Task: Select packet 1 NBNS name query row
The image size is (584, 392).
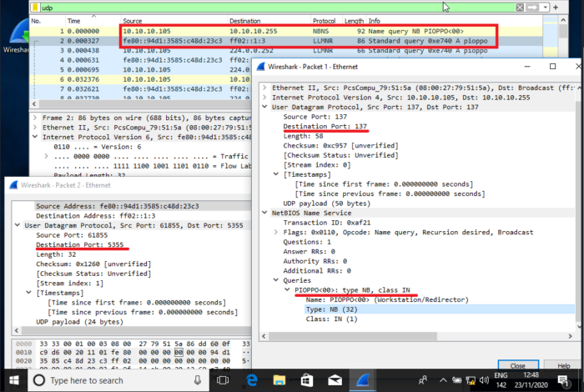Action: pyautogui.click(x=285, y=31)
